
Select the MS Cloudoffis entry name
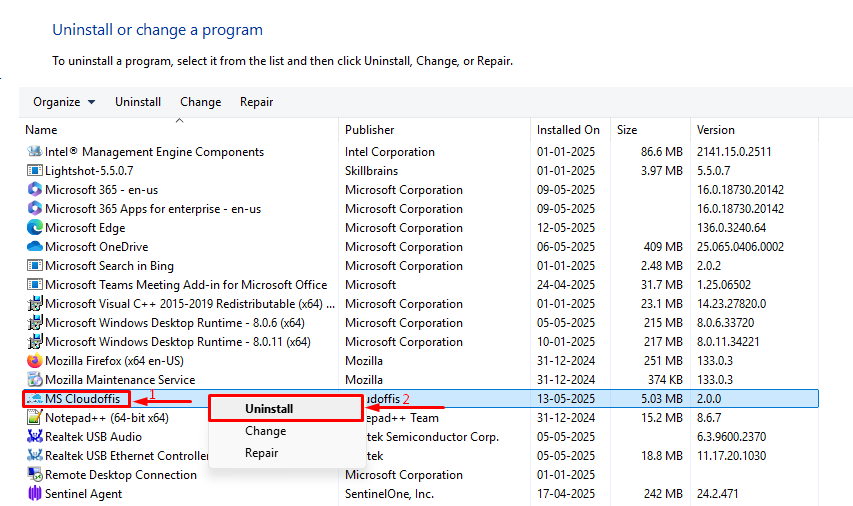pos(82,399)
